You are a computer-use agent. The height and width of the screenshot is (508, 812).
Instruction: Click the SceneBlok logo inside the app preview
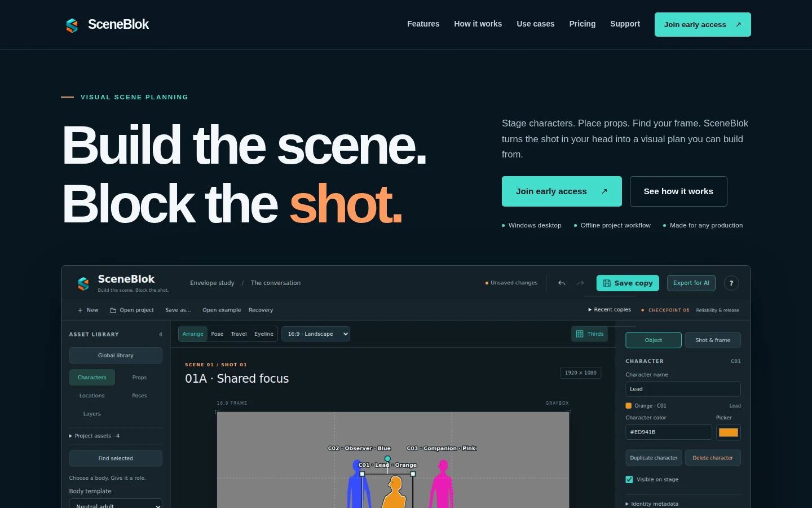click(x=123, y=283)
